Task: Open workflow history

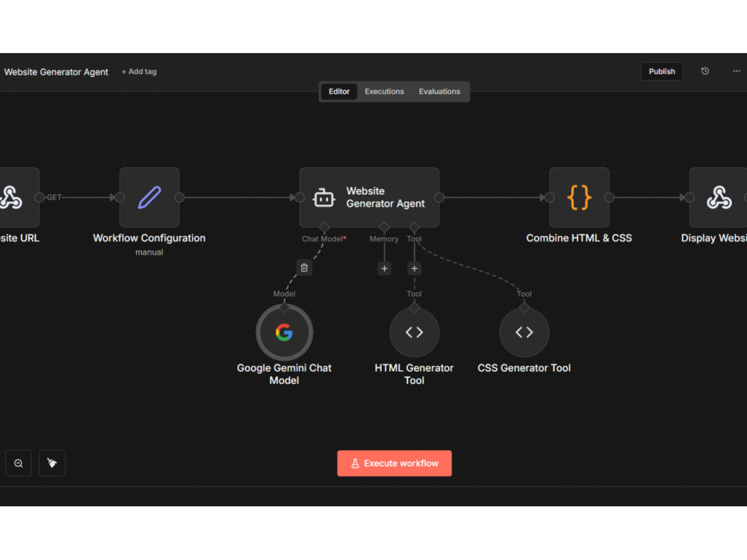Action: [705, 71]
